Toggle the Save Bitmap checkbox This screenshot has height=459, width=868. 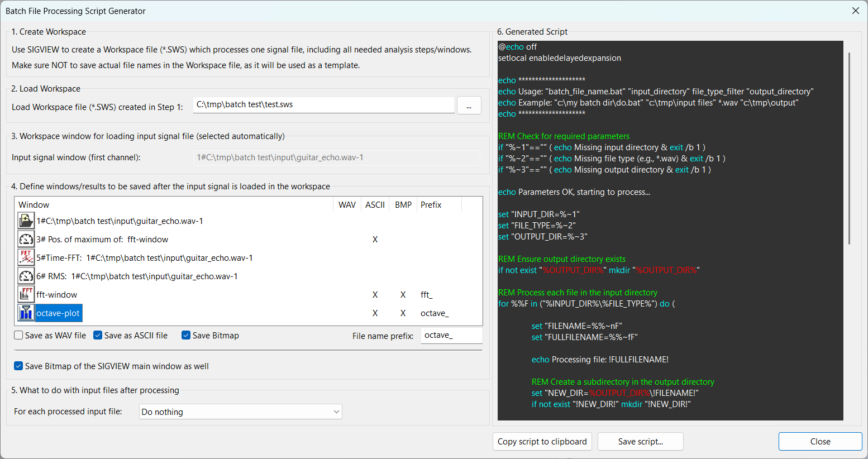click(x=186, y=336)
